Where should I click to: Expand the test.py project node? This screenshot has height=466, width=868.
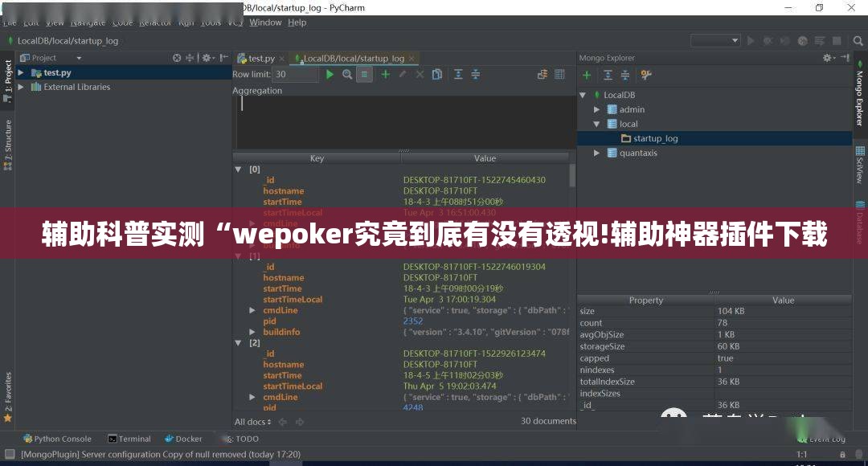[21, 72]
